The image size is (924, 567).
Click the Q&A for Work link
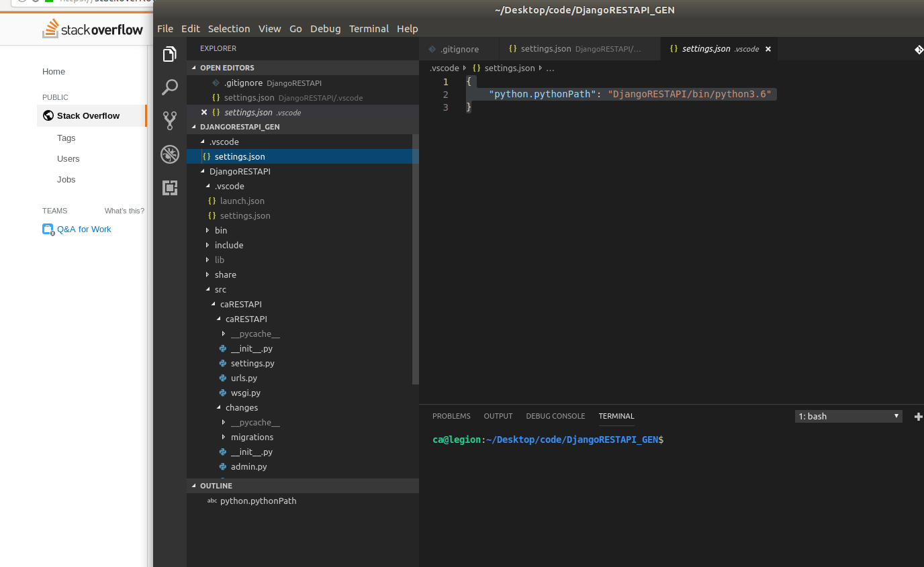(83, 229)
